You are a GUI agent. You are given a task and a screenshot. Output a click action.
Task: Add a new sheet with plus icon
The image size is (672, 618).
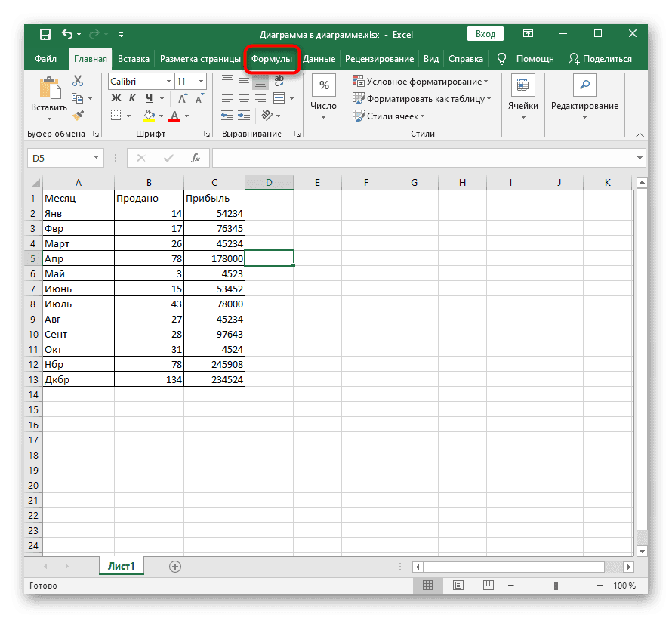[x=175, y=566]
